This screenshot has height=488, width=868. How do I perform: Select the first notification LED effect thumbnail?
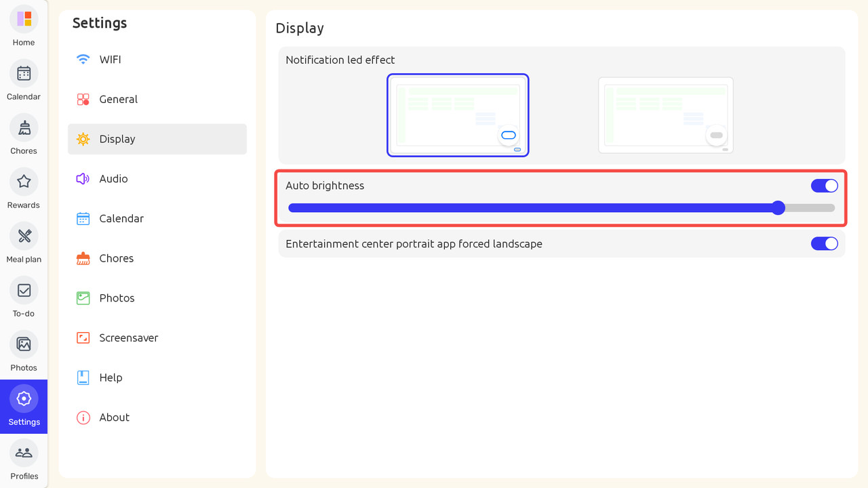(458, 115)
